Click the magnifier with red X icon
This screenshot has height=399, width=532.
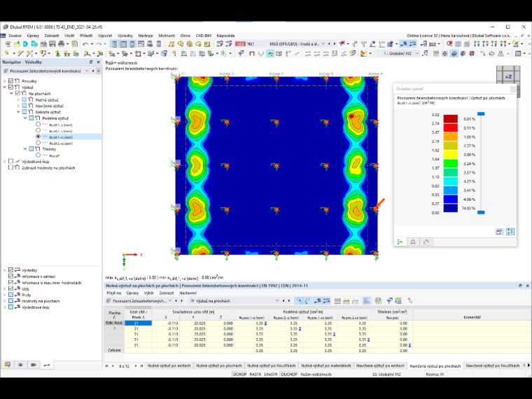pos(449,44)
